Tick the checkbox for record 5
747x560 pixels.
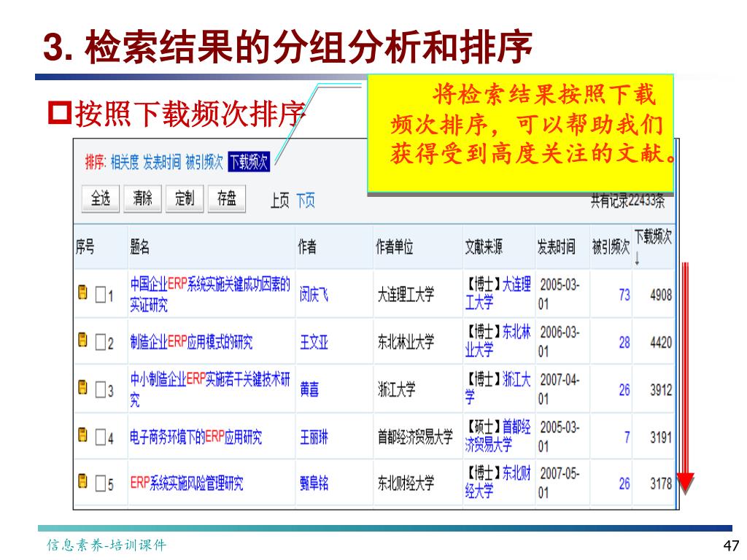pos(101,483)
